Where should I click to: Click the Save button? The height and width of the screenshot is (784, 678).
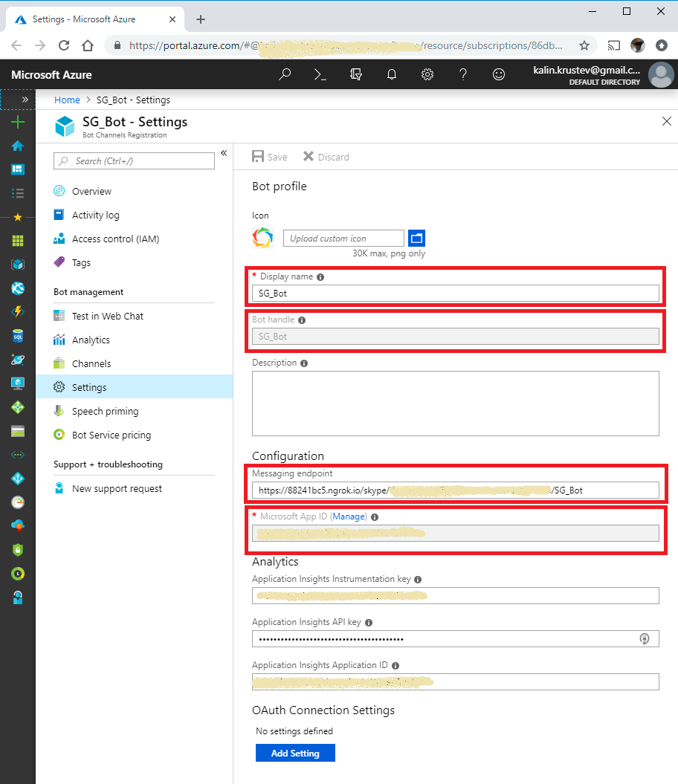coord(269,157)
